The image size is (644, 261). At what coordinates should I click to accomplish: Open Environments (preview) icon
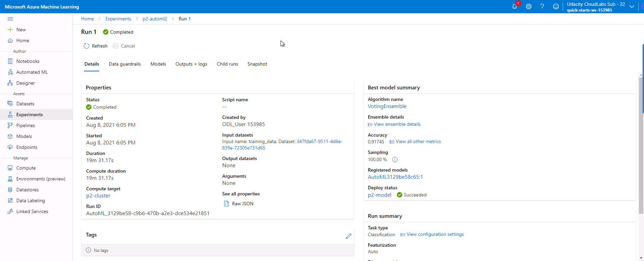pyautogui.click(x=10, y=179)
